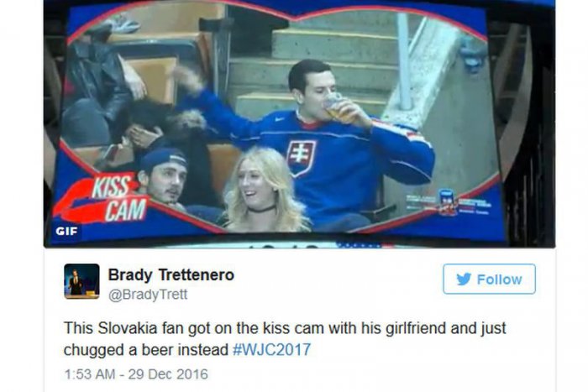Click the Follow button
This screenshot has width=588, height=392.
point(489,279)
